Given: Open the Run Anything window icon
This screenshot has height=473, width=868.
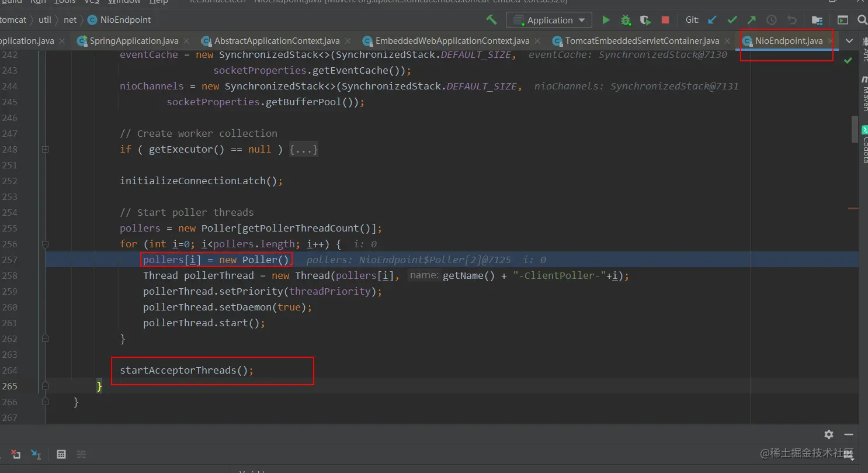Looking at the screenshot, I should pyautogui.click(x=843, y=20).
